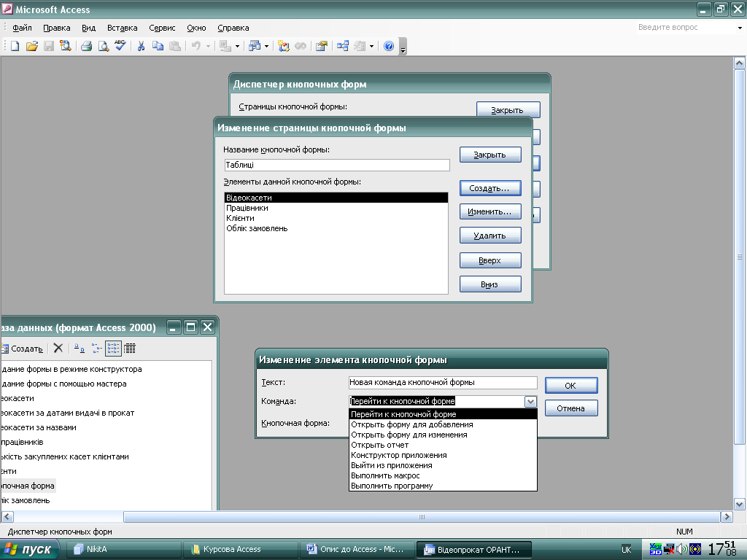Click Создать... in page edit dialog
This screenshot has height=560, width=747.
point(489,188)
